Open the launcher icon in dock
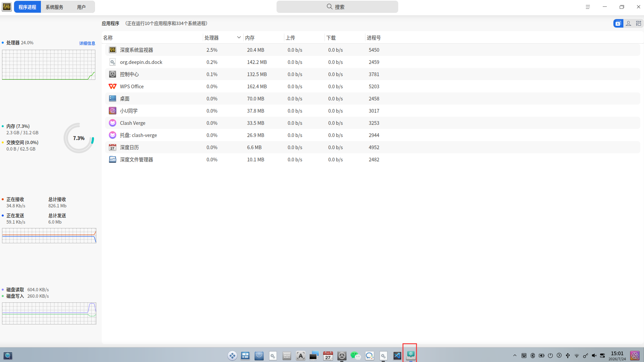The image size is (644, 362). pos(232,356)
